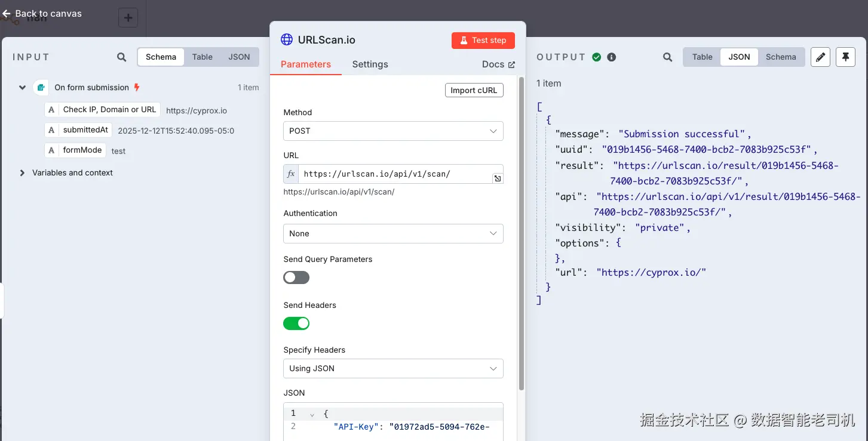Image resolution: width=868 pixels, height=441 pixels.
Task: Open the Authentication dropdown
Action: (x=393, y=234)
